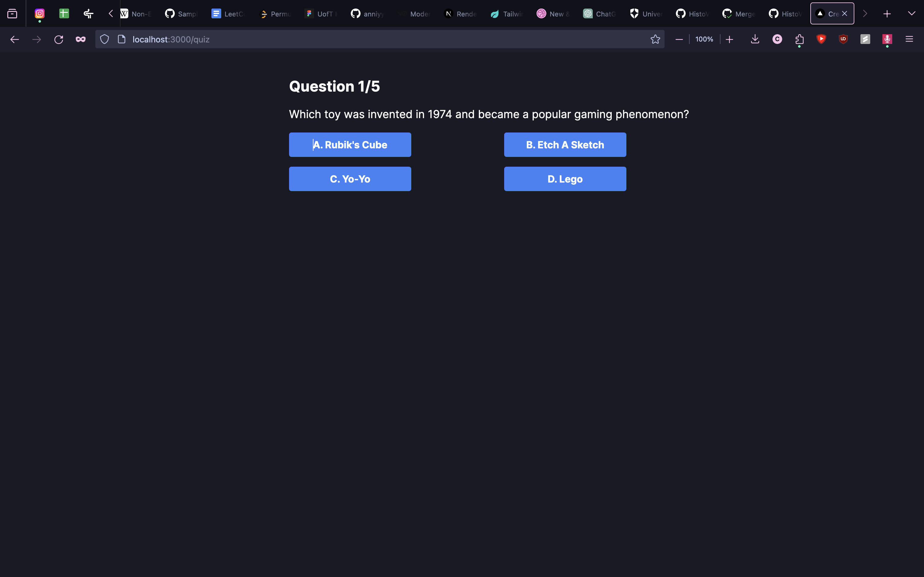Open the downloads panel icon
This screenshot has width=924, height=577.
755,39
